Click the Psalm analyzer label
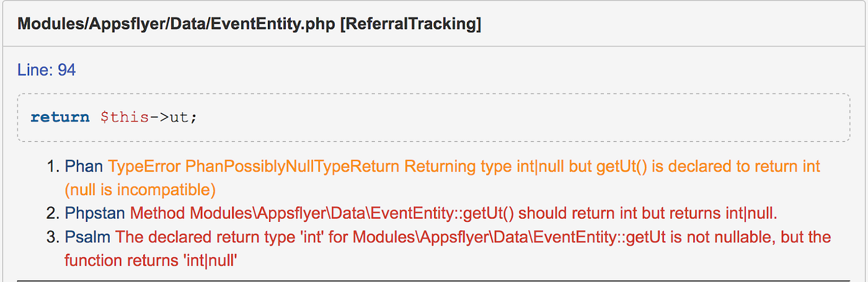Screen dimensions: 868x282 click(x=87, y=237)
